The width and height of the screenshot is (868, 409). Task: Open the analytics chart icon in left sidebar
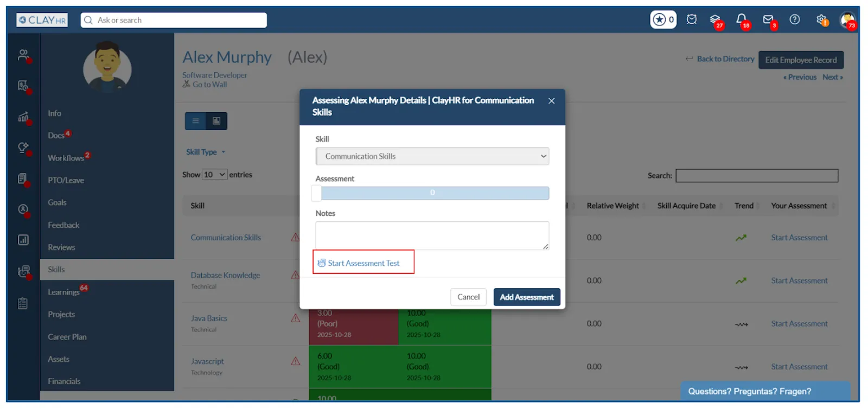pyautogui.click(x=23, y=117)
